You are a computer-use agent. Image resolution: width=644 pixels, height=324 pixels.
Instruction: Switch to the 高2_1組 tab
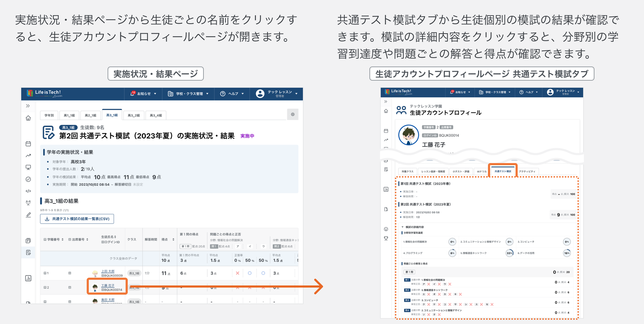[x=91, y=115]
